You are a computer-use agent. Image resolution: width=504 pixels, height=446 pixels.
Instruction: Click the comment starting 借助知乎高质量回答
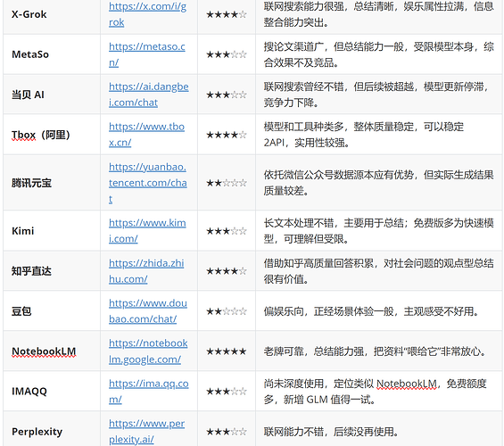pyautogui.click(x=378, y=271)
